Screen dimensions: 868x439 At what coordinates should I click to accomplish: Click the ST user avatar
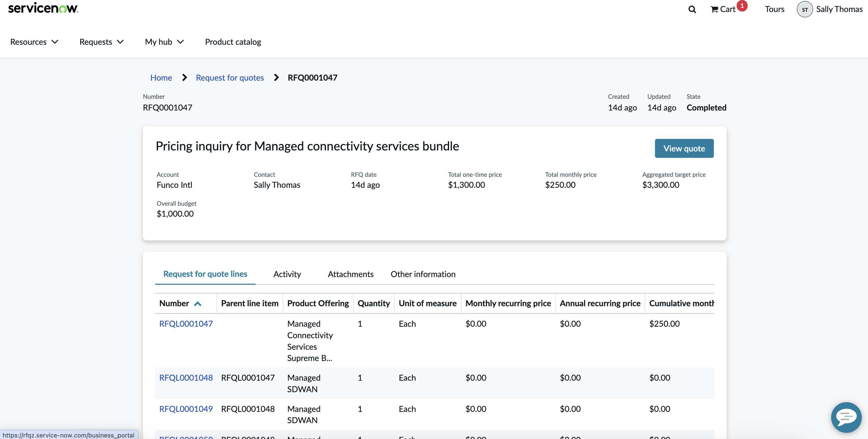(x=805, y=9)
